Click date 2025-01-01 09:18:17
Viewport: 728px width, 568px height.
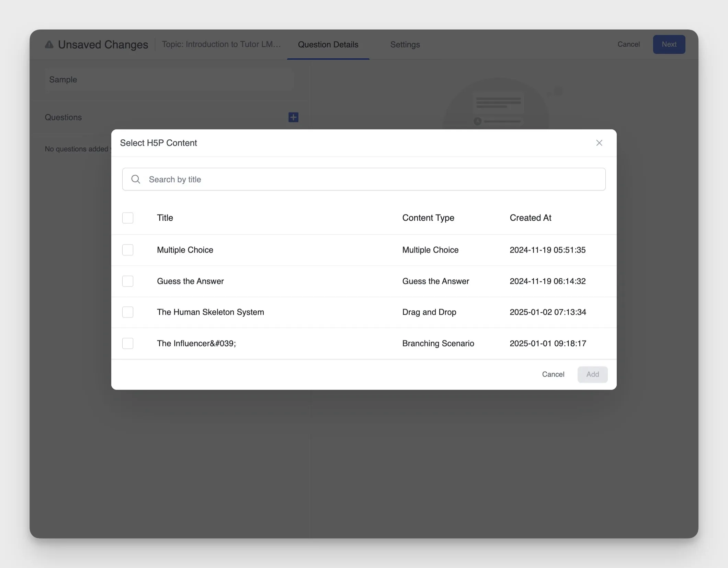(548, 343)
